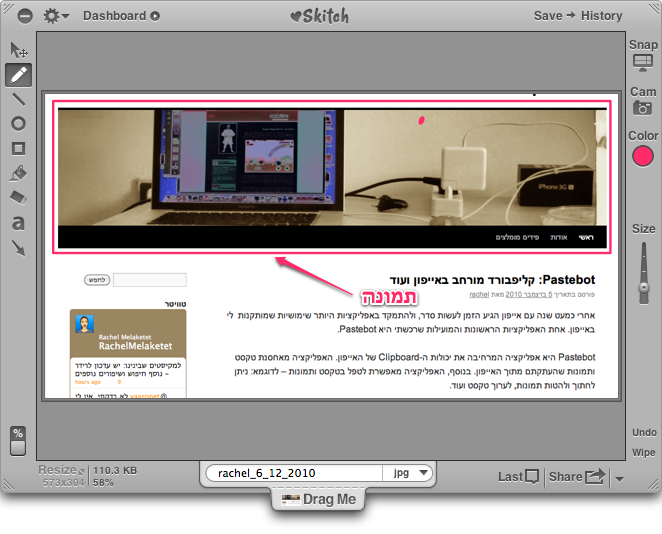Open the History panel
662x534 pixels.
tap(601, 16)
